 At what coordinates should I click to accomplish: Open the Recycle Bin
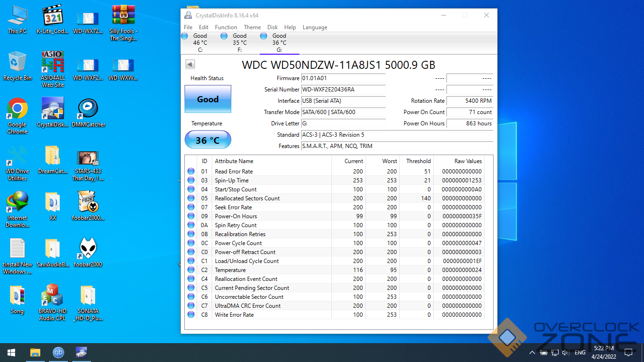point(17,62)
